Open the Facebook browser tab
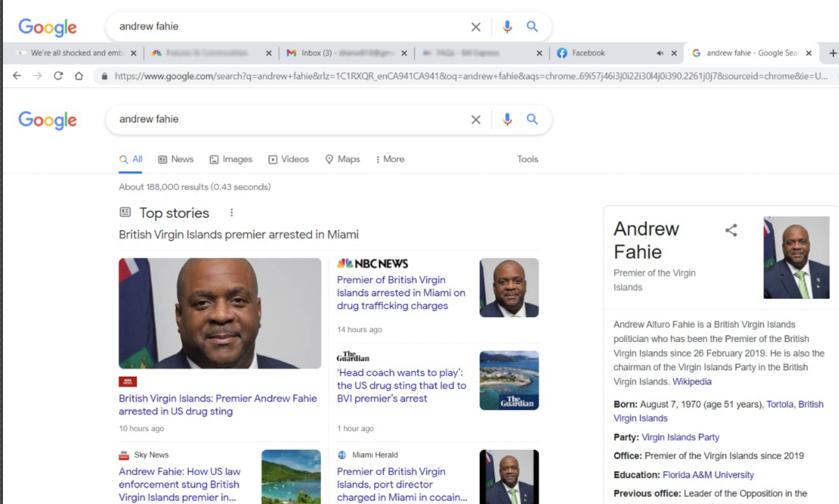Screen dimensions: 839x504 (588, 53)
